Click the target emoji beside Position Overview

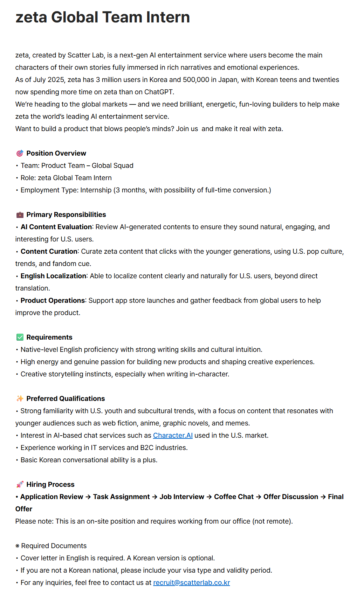(x=20, y=154)
